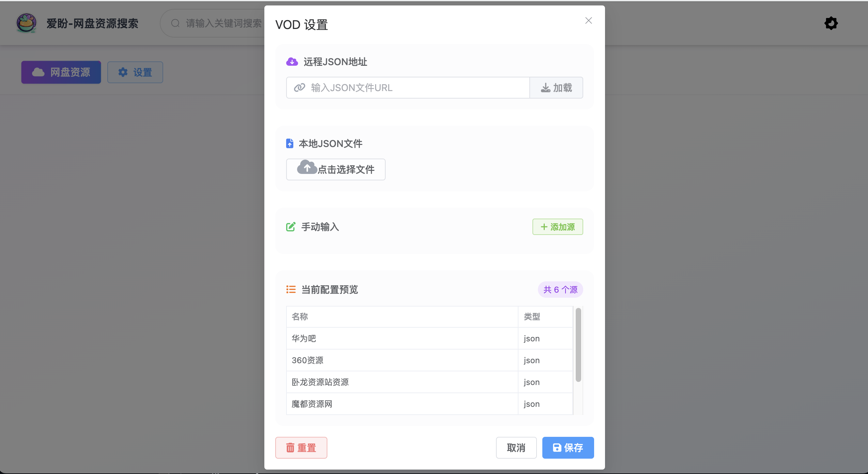Viewport: 868px width, 474px height.
Task: Click the cloud icon in 网盘资源 tab
Action: tap(38, 72)
